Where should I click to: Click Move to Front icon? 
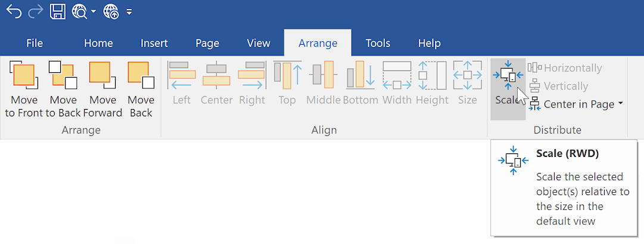tap(23, 76)
